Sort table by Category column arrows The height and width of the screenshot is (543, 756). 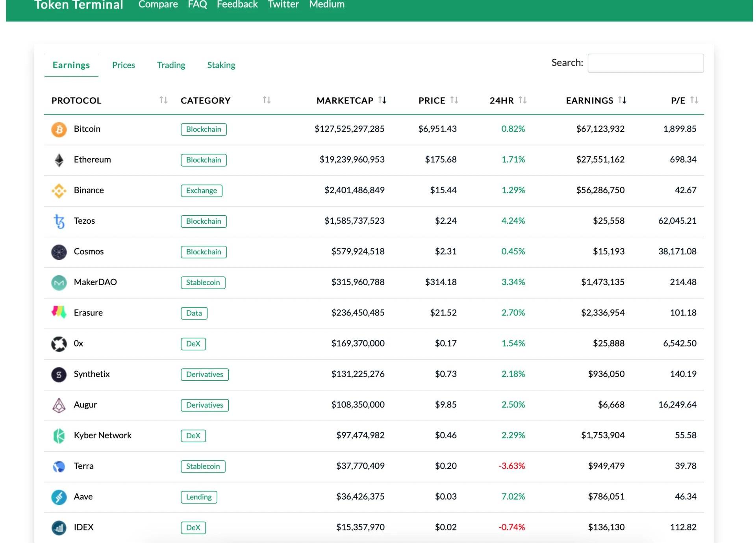tap(267, 100)
